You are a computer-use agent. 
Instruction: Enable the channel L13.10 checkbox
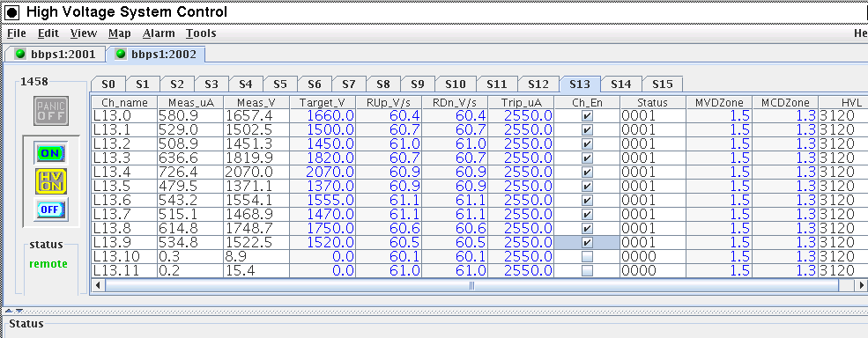587,257
